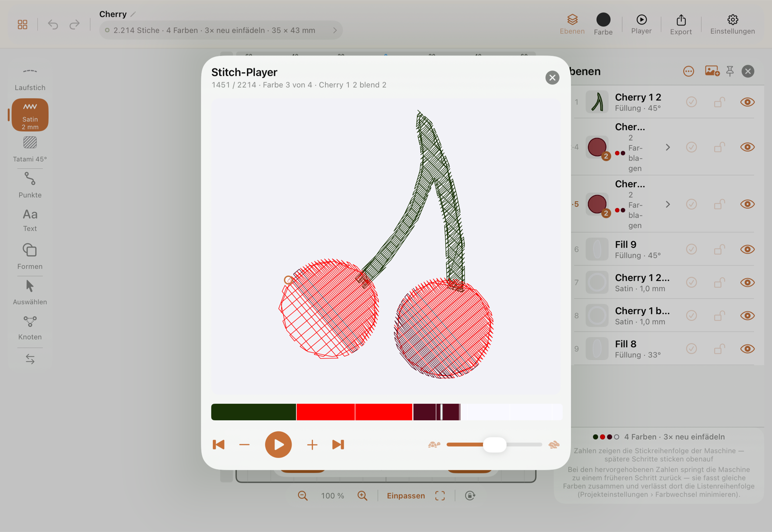Hide the Fill 8 layer

[747, 349]
